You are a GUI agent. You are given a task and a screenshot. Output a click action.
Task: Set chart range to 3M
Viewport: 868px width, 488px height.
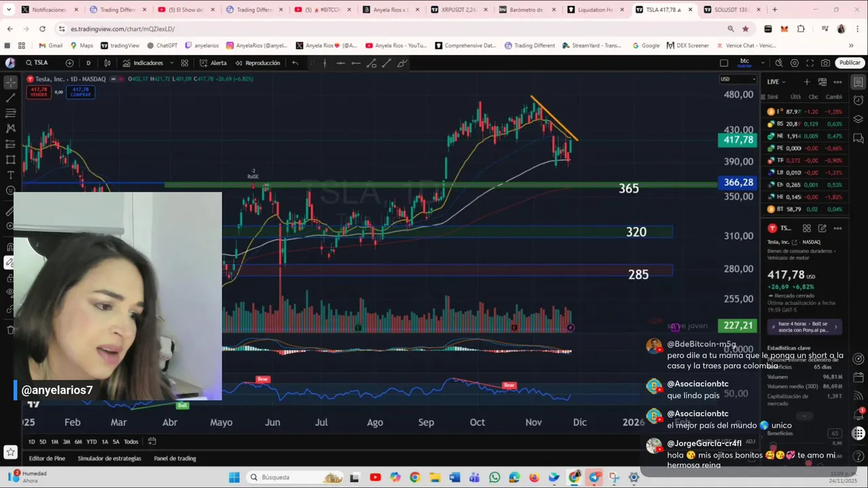(66, 442)
